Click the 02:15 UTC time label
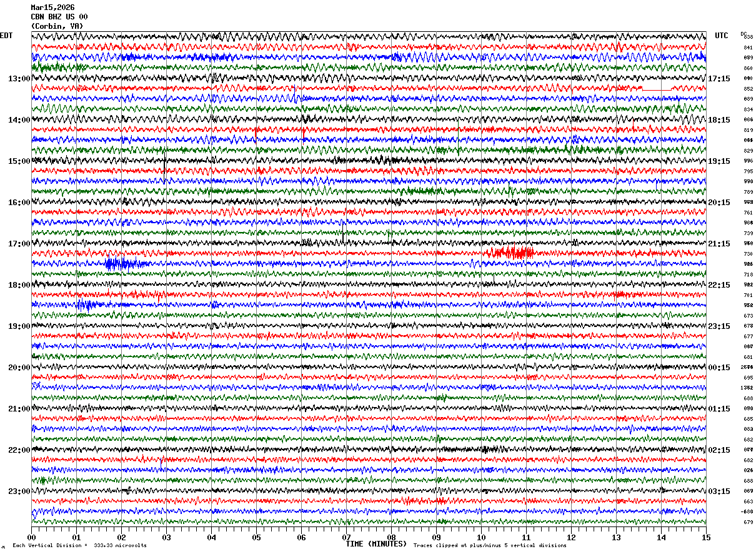Viewport: 756px width, 554px height. pyautogui.click(x=719, y=450)
